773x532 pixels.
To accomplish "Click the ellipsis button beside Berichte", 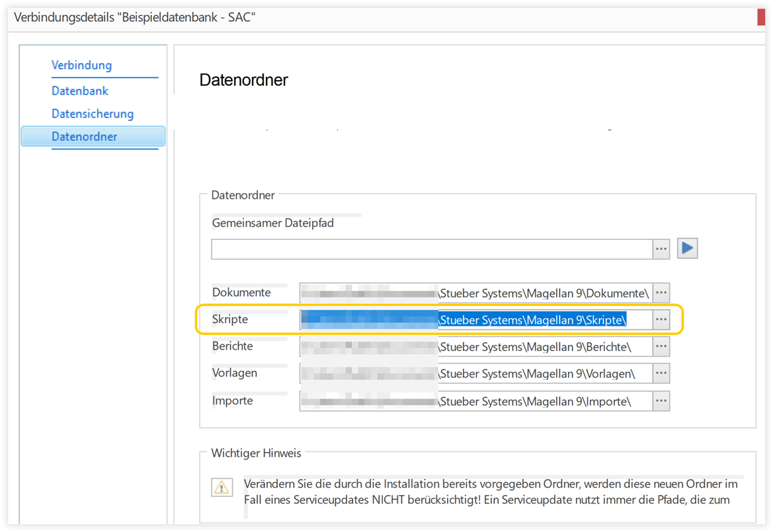I will pos(661,346).
